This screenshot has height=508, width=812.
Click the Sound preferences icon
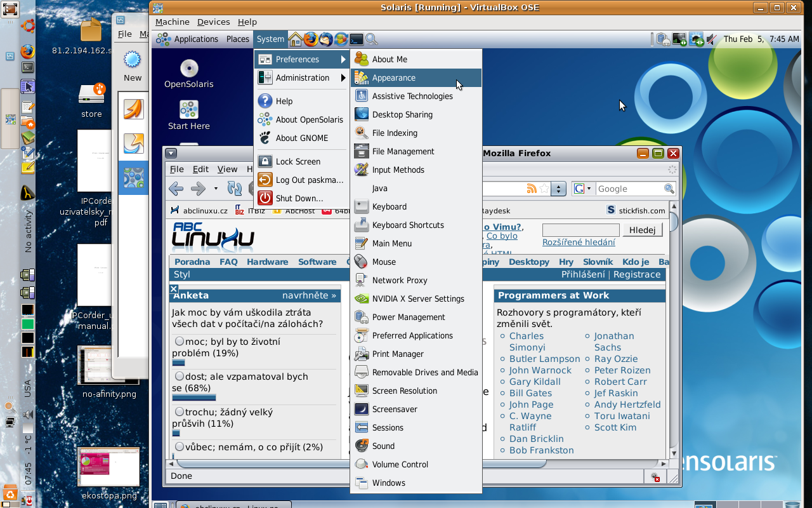361,446
